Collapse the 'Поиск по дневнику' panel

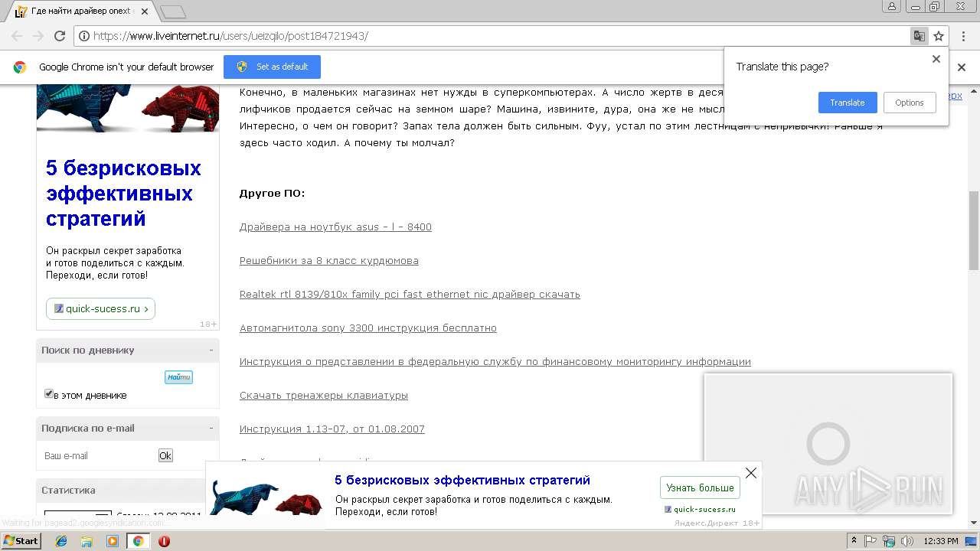[211, 350]
